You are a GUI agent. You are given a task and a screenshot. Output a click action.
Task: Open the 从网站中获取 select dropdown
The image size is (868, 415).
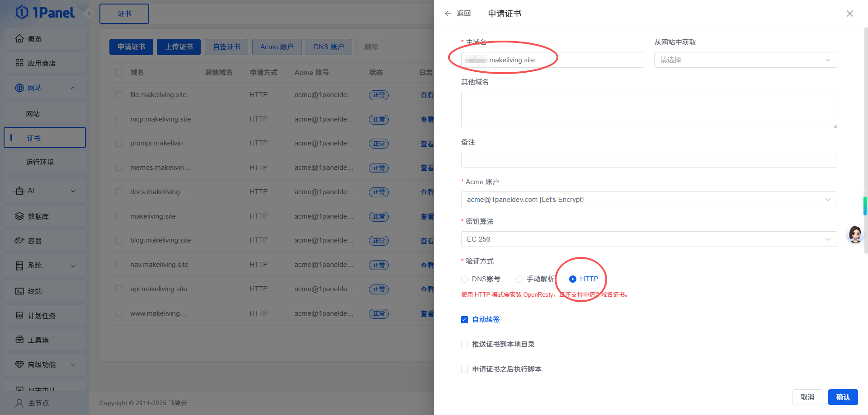[745, 60]
